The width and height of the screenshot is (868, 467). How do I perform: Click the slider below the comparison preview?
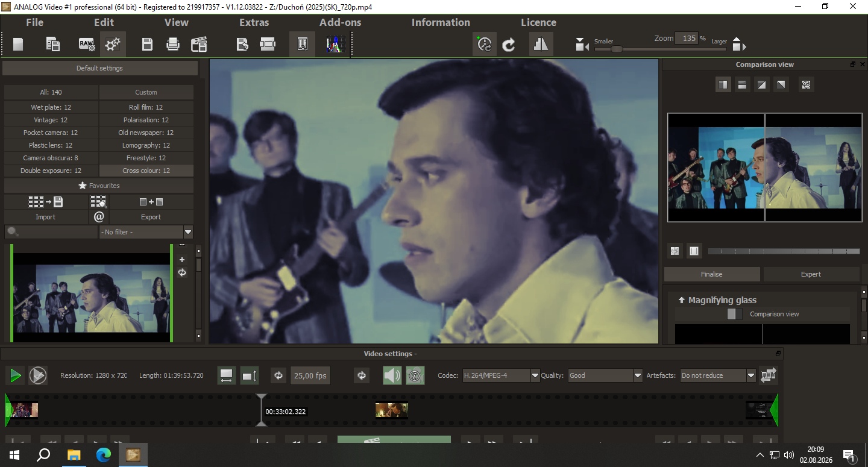784,251
